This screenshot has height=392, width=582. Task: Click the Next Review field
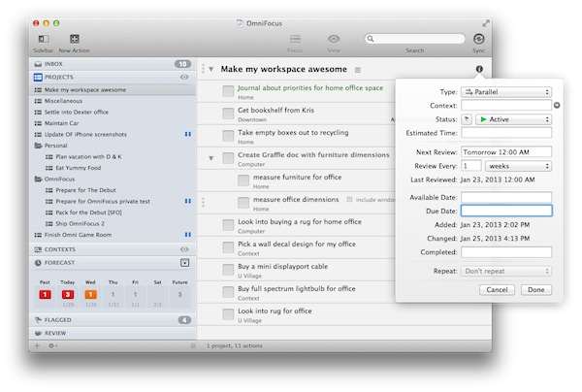coord(506,151)
